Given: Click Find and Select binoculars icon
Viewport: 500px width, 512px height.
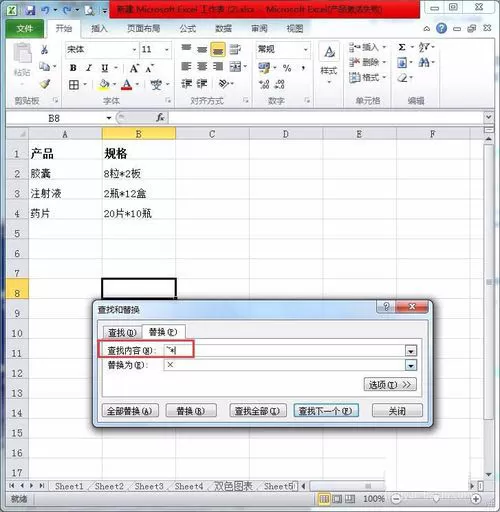Looking at the screenshot, I should [x=424, y=62].
